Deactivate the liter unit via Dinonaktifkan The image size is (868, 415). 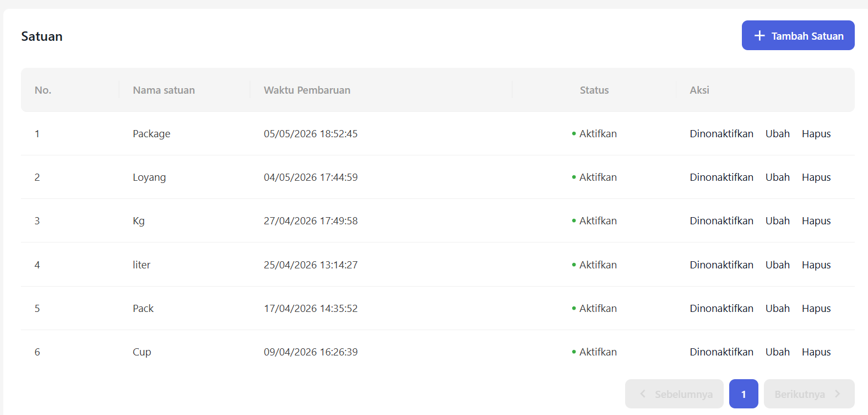click(x=721, y=265)
